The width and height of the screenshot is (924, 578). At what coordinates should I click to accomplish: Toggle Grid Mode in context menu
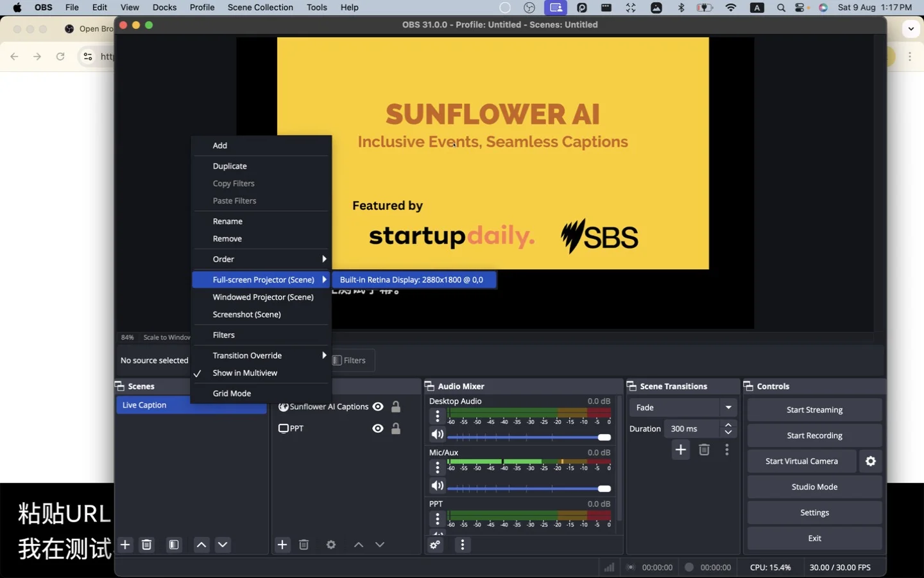pyautogui.click(x=261, y=394)
